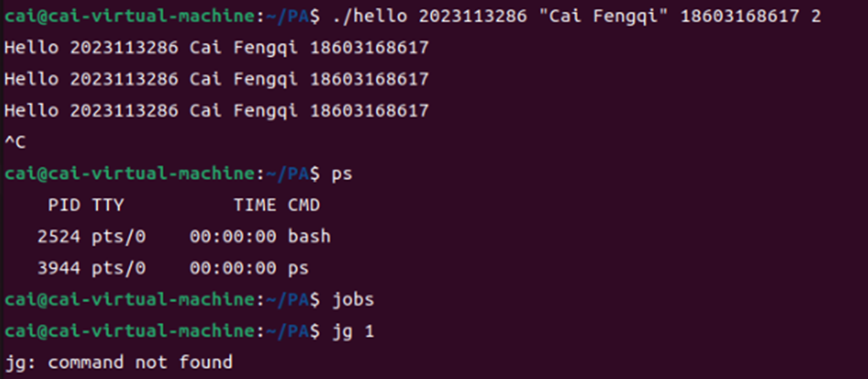868x379 pixels.
Task: Click the trailing 2 argument of hello command
Action: (x=815, y=17)
